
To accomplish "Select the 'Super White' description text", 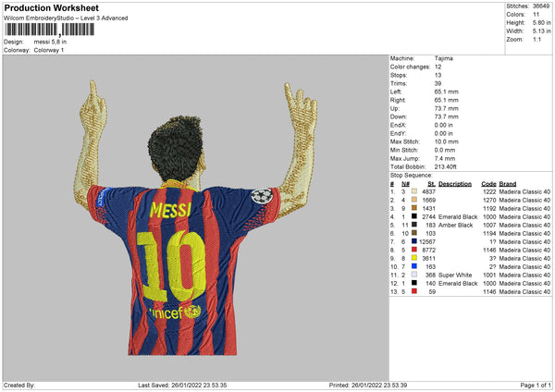I will click(455, 275).
